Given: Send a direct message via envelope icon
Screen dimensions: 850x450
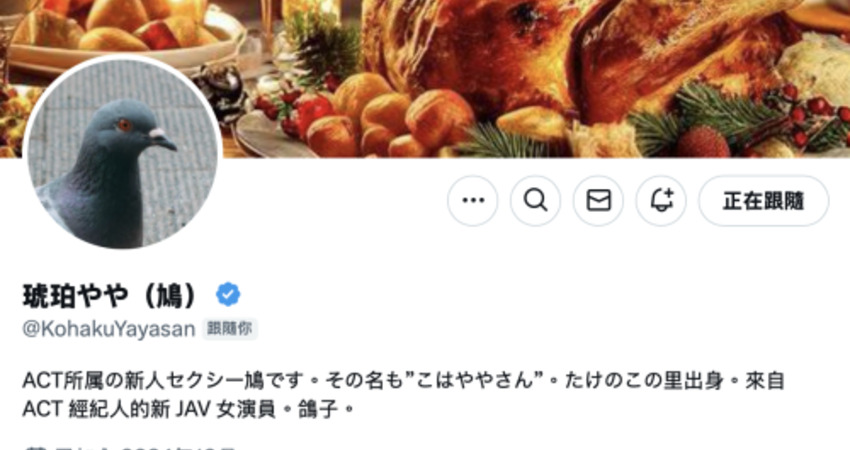Looking at the screenshot, I should 598,201.
